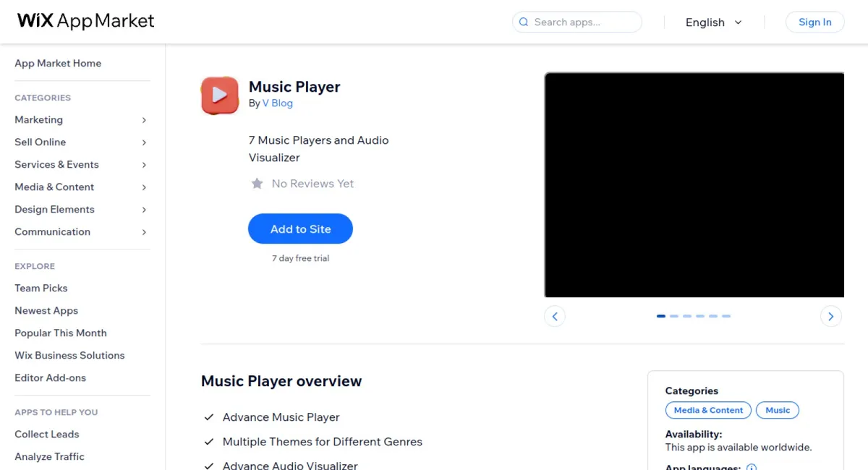
Task: Open Analyze Traffic apps
Action: click(x=49, y=457)
